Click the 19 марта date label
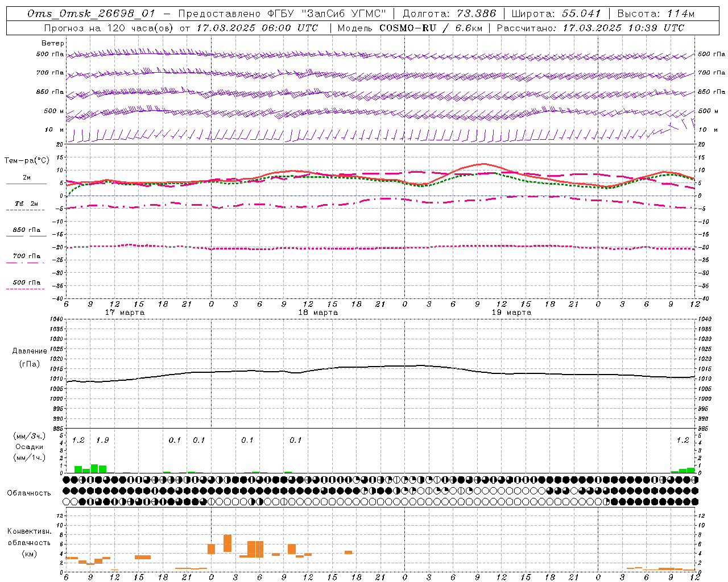The width and height of the screenshot is (728, 582). [511, 313]
